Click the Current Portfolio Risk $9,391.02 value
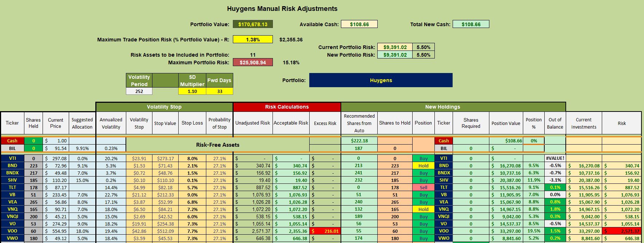 point(395,47)
